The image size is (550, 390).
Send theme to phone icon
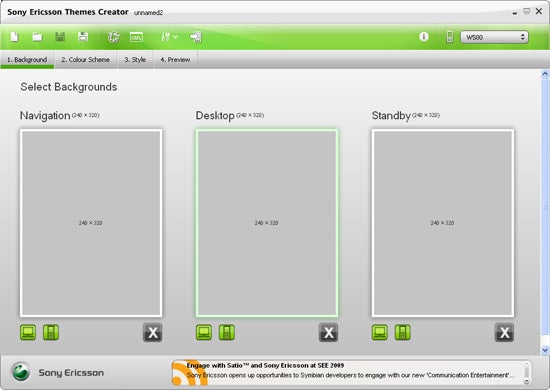[196, 37]
